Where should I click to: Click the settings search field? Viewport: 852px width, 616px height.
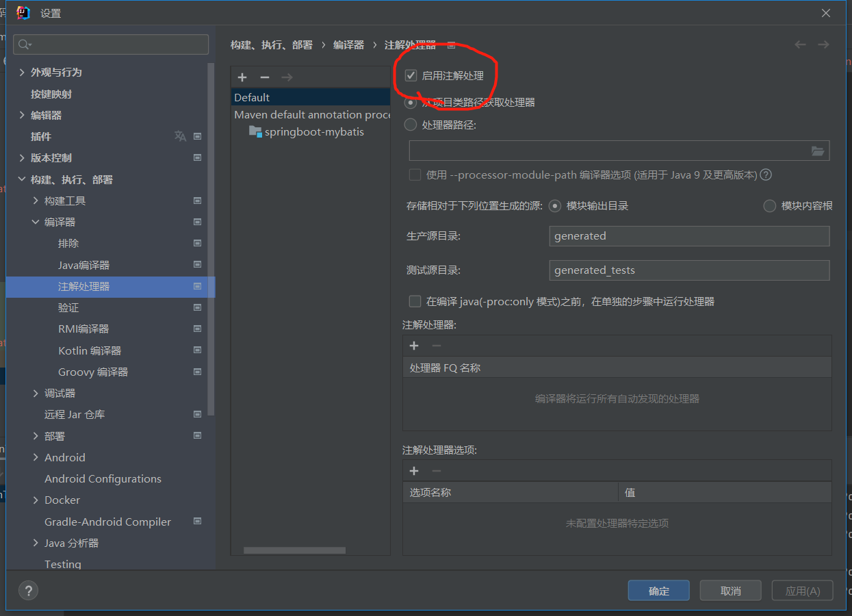pyautogui.click(x=109, y=44)
